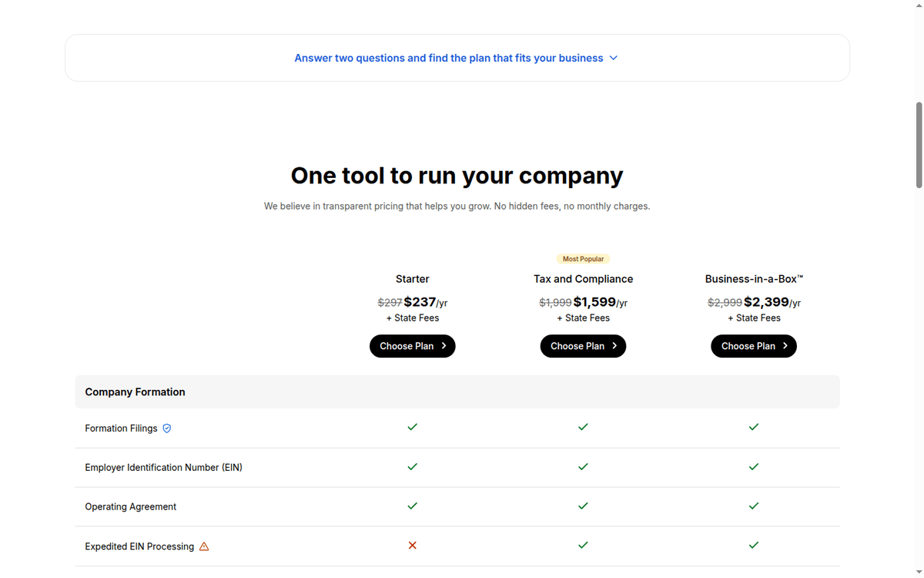Click the Business-in-a-Box plan title
924x578 pixels.
(754, 279)
